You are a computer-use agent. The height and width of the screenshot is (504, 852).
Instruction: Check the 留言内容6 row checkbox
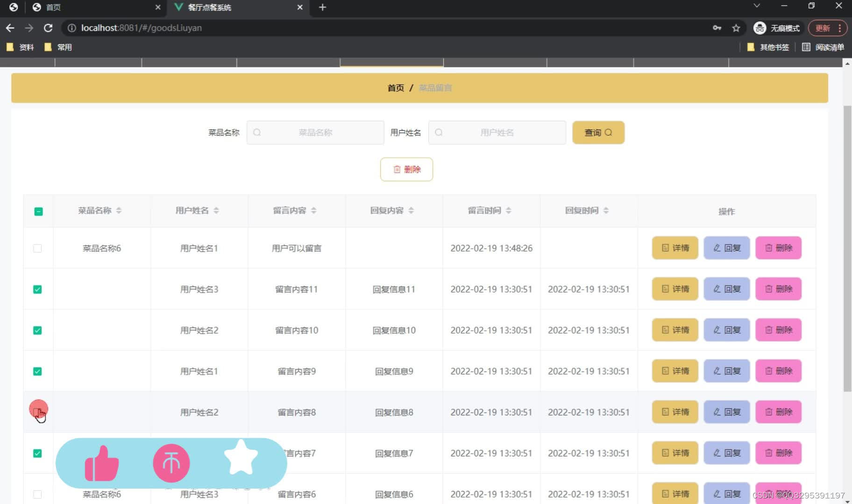click(x=37, y=494)
